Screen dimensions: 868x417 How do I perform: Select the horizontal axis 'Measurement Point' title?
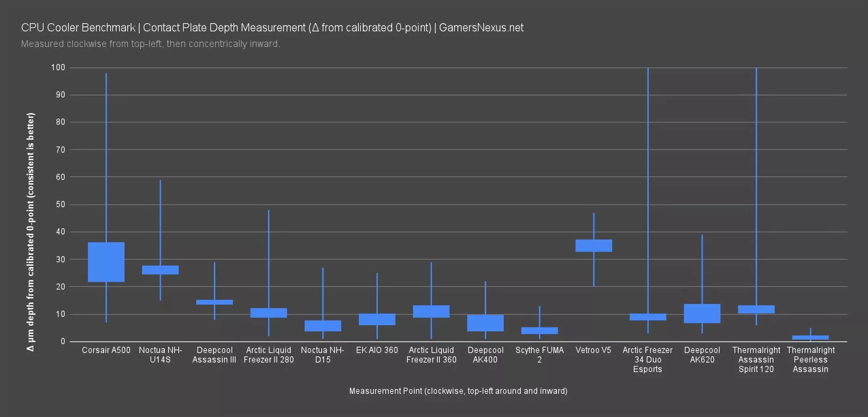pyautogui.click(x=458, y=391)
